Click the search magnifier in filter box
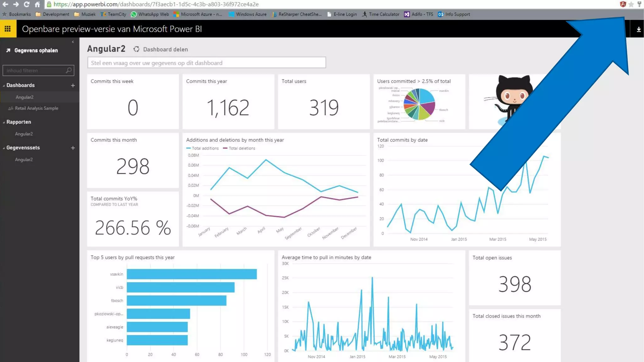The image size is (644, 362). (69, 70)
